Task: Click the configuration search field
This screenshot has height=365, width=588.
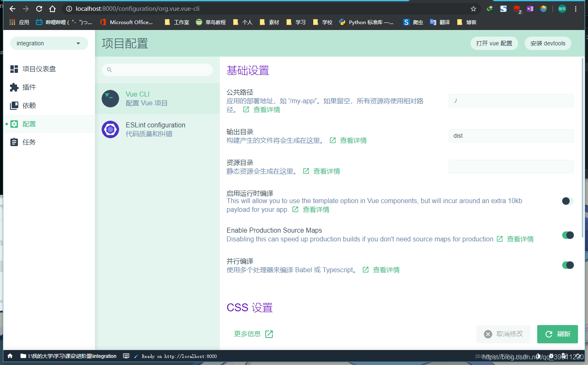Action: (157, 70)
